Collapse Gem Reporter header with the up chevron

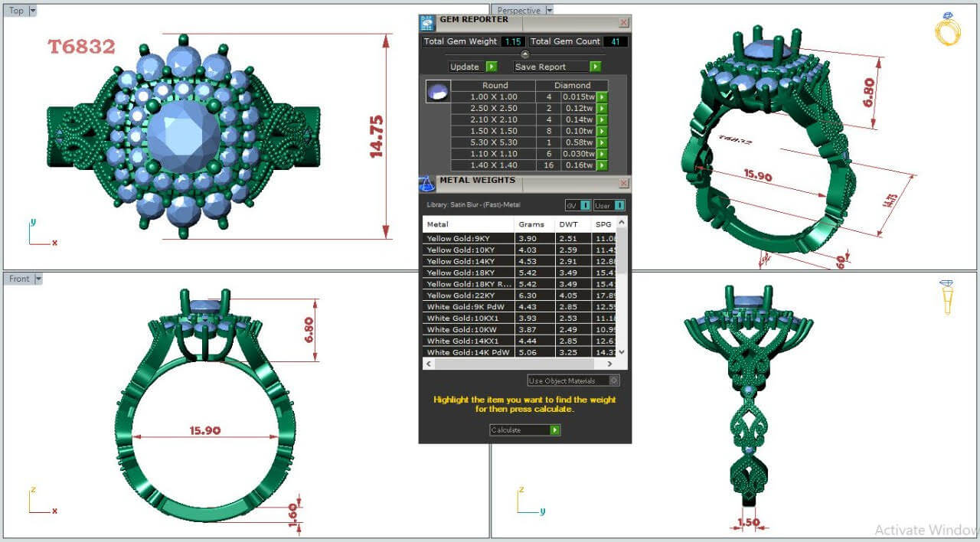525,54
